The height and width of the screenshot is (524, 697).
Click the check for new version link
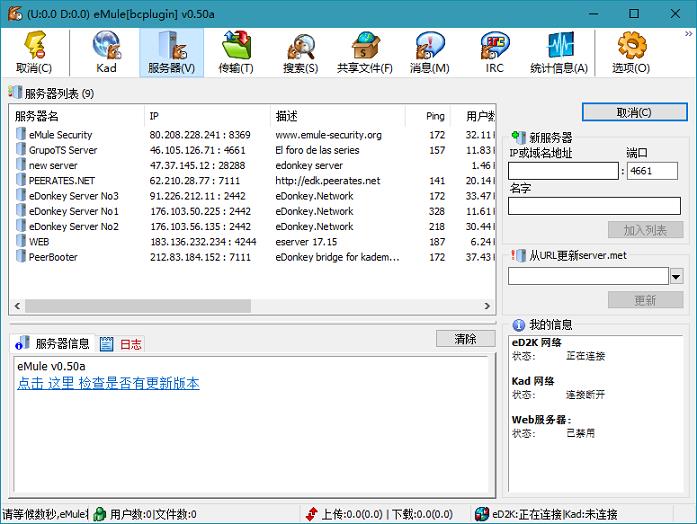click(108, 383)
